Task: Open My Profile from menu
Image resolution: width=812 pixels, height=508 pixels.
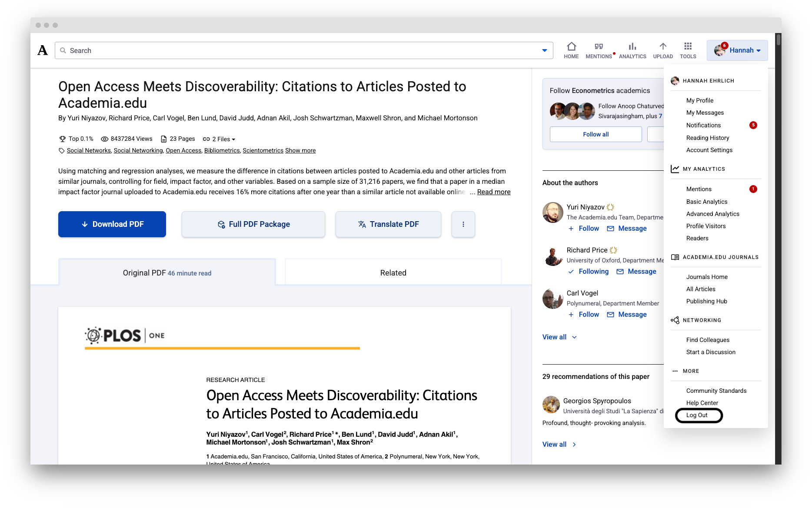Action: coord(700,100)
